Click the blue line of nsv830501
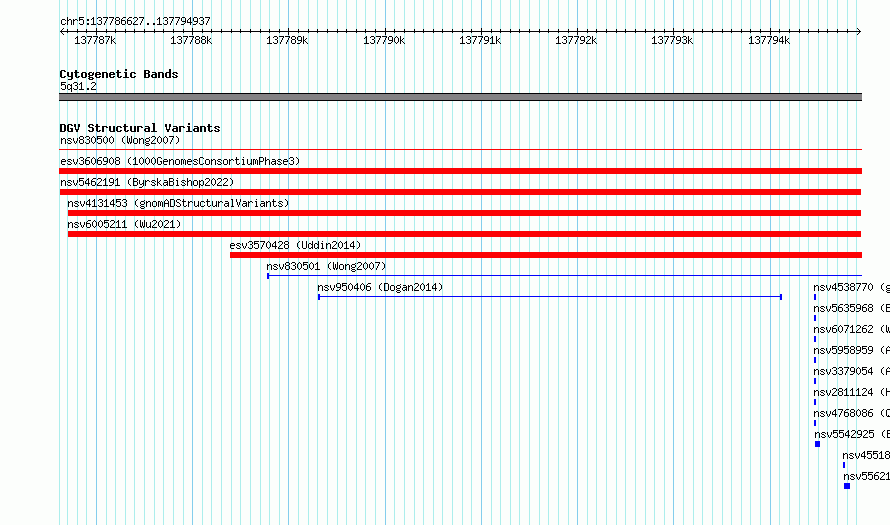 (x=565, y=276)
